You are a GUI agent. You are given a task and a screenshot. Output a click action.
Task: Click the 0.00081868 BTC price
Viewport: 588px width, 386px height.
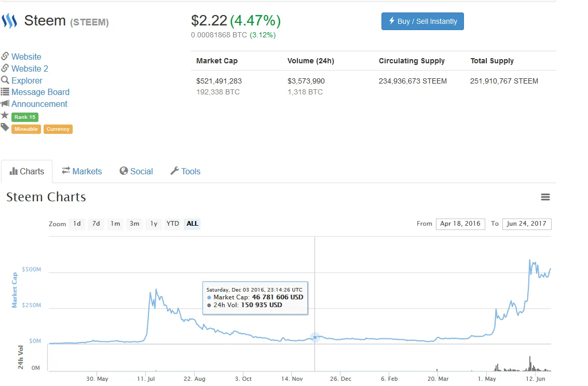(219, 35)
